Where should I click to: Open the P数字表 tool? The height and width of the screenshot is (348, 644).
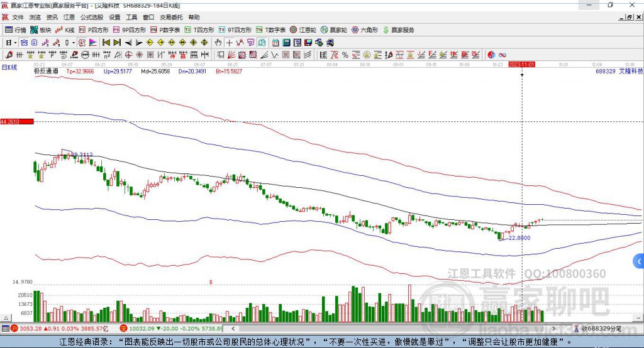click(165, 30)
